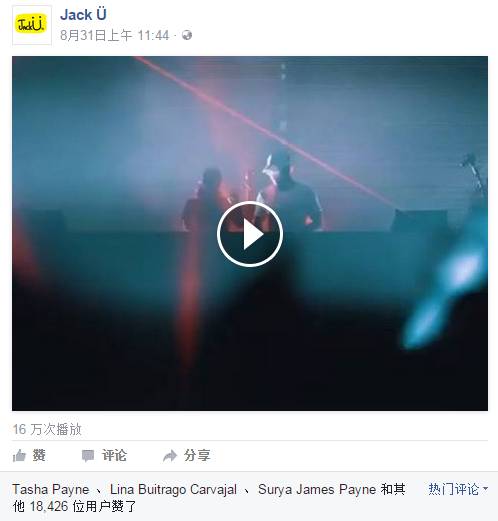Click the 16 万次播放 view count
Viewport: 498px width, 521px height.
tap(47, 429)
